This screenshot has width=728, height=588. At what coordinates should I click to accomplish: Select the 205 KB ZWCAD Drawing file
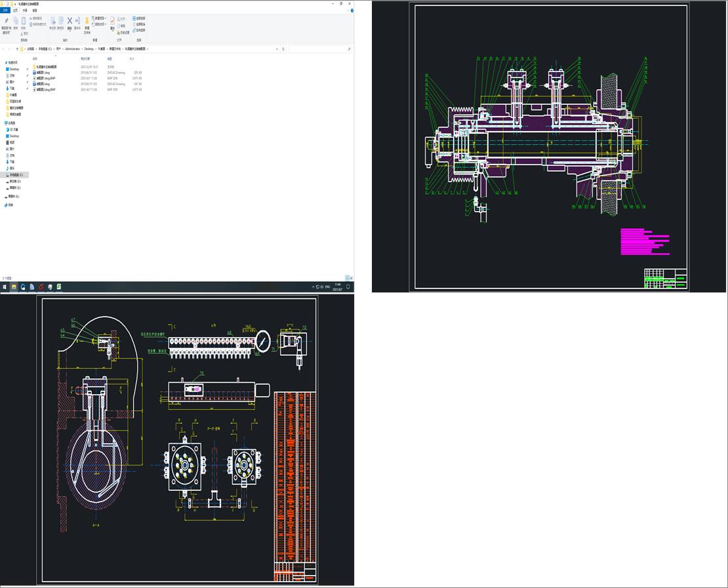click(x=87, y=73)
